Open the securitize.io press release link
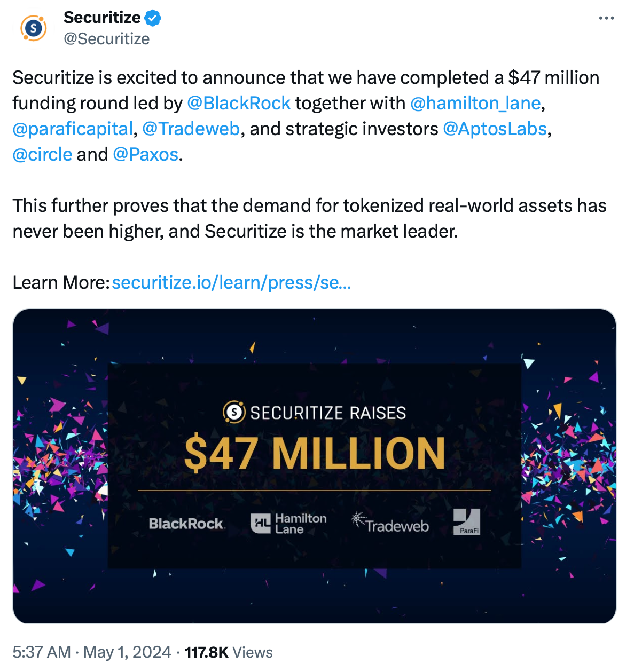Viewport: 634px width, 672px height. click(231, 282)
